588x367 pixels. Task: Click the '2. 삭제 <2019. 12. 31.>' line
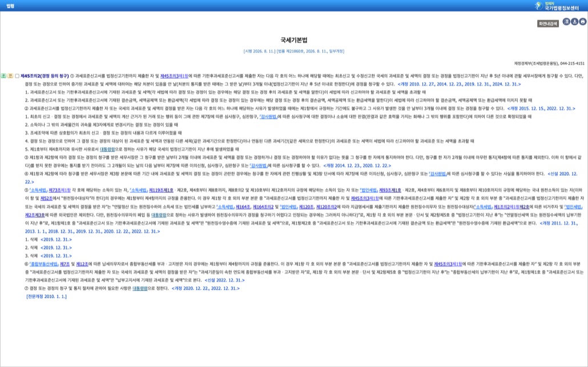point(49,248)
